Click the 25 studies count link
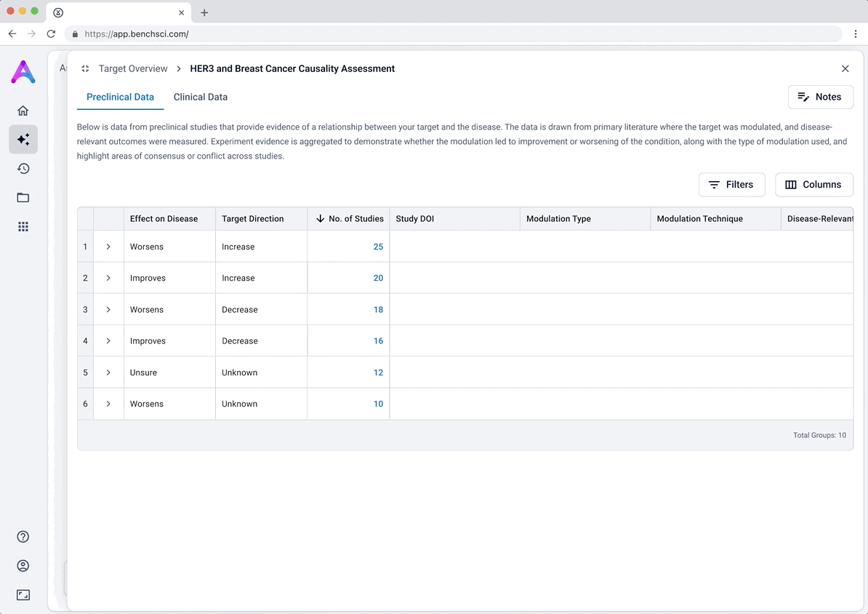The image size is (868, 614). click(378, 247)
